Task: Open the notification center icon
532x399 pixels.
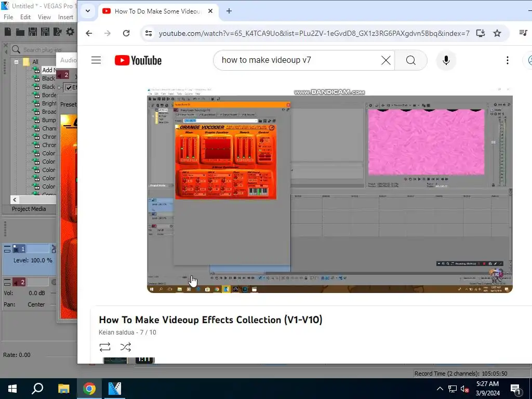Action: 516,389
